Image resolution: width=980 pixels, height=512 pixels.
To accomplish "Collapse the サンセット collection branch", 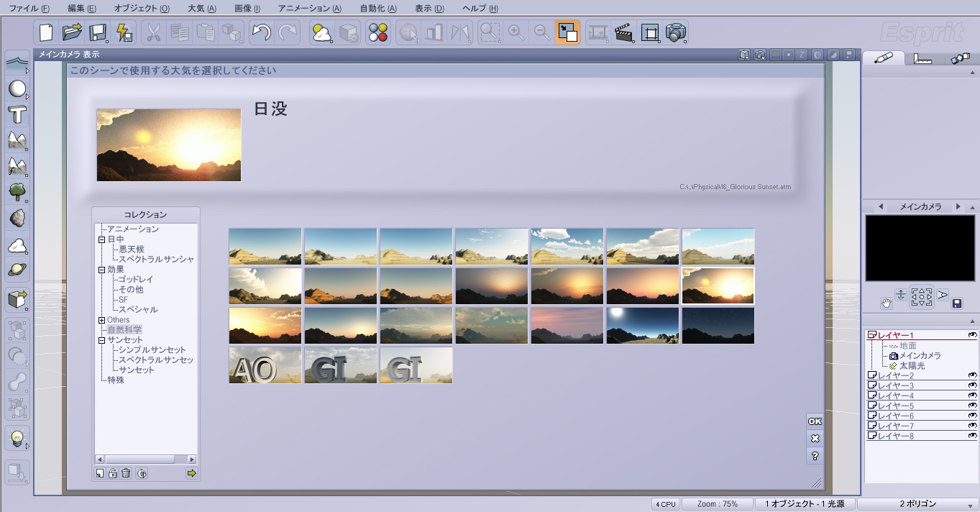I will (101, 340).
